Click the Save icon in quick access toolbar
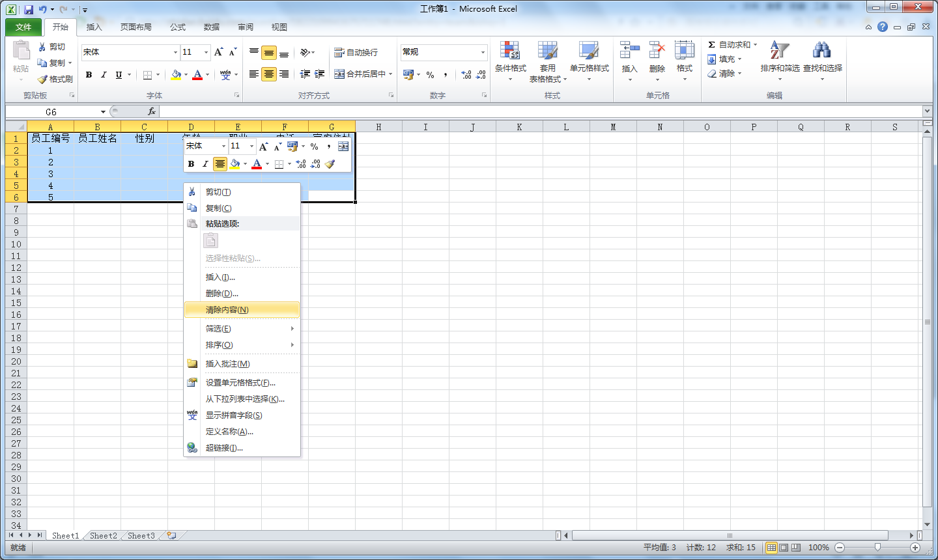The width and height of the screenshot is (938, 560). (29, 10)
